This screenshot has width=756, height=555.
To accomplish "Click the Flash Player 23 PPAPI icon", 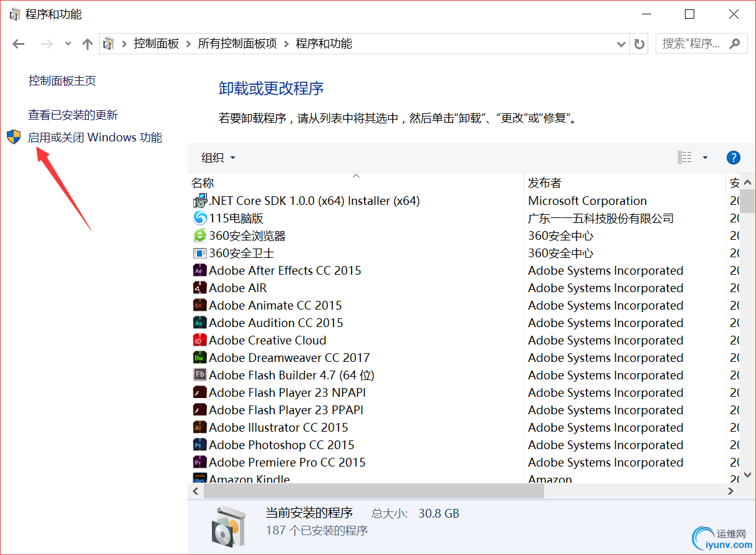I will (x=199, y=410).
